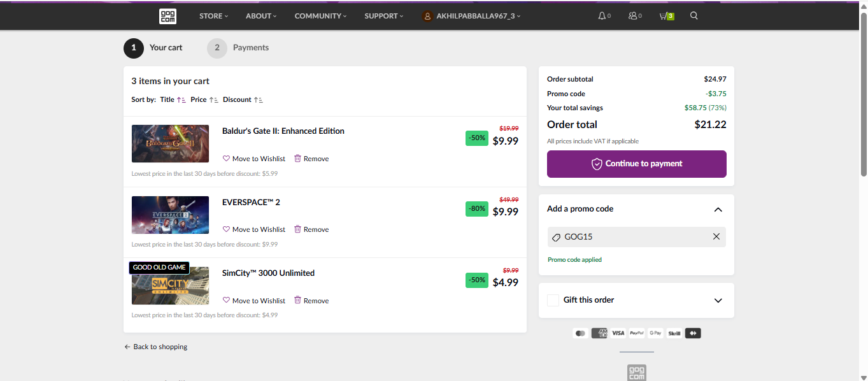868x381 pixels.
Task: Clear the GOG15 promo code with X
Action: [x=716, y=236]
